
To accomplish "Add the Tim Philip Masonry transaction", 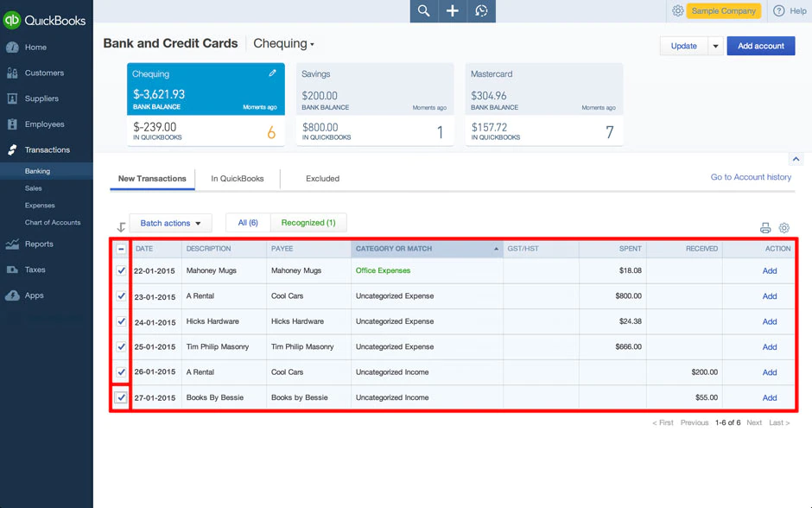I will tap(770, 347).
